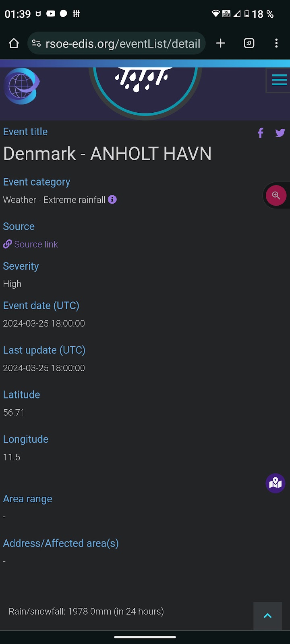Open the map location button
This screenshot has width=290, height=644.
click(275, 483)
